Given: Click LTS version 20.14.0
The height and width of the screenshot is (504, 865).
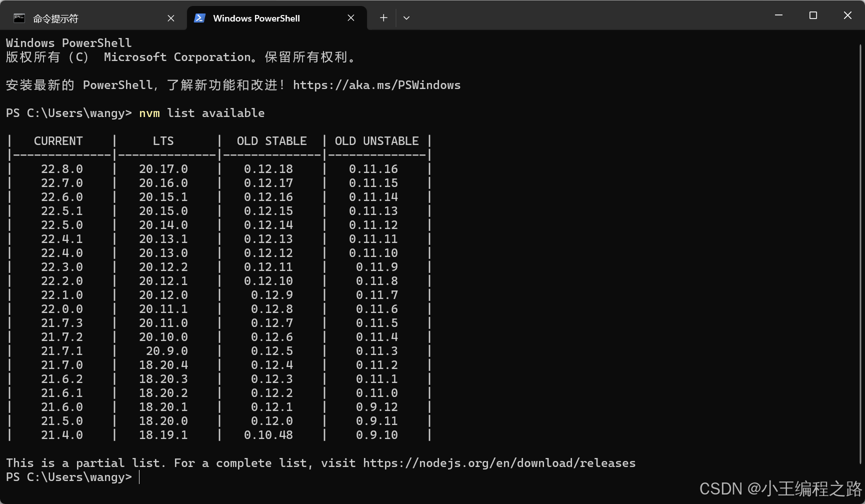Looking at the screenshot, I should (x=163, y=225).
